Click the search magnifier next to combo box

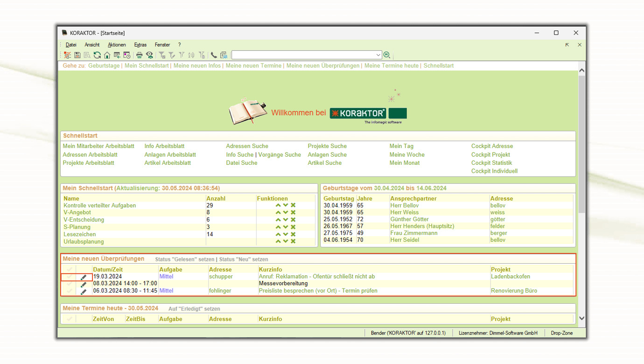tap(387, 55)
